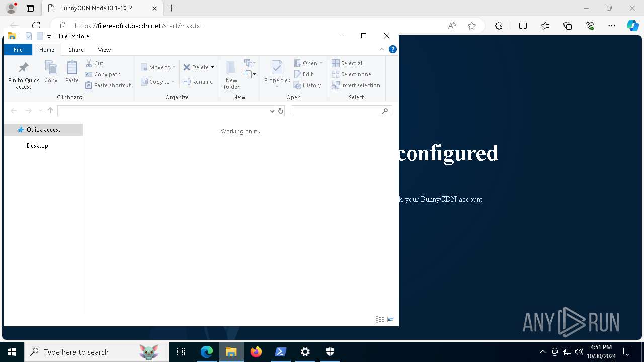
Task: Refresh the File Explorer address bar
Action: pyautogui.click(x=281, y=111)
